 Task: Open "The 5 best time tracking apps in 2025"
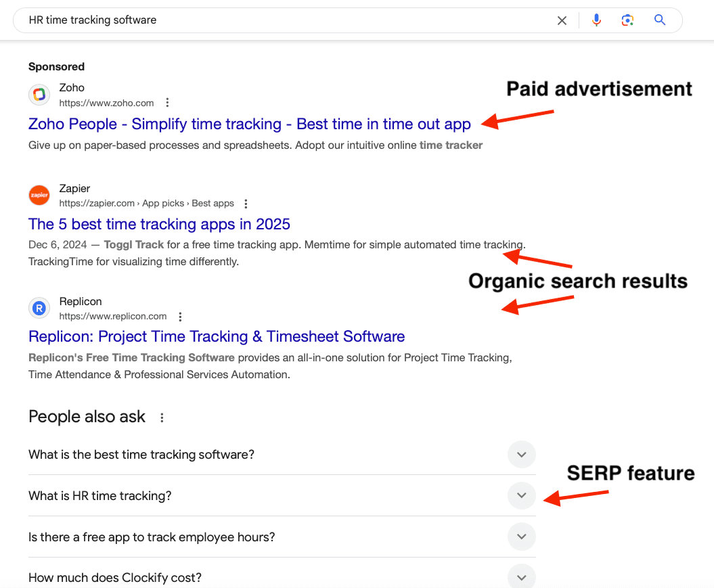[159, 224]
